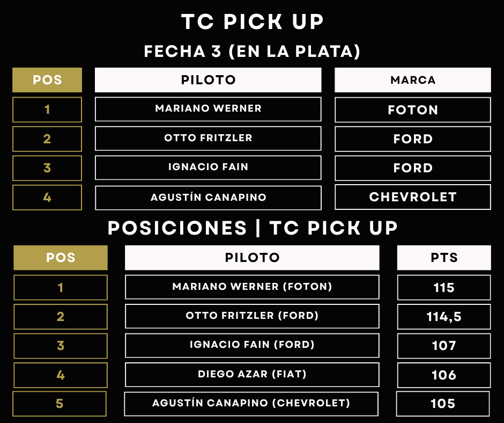Select the MARIANO WERNER (FOTON) standings row
Viewport: 504px width, 423px height.
[x=252, y=287]
